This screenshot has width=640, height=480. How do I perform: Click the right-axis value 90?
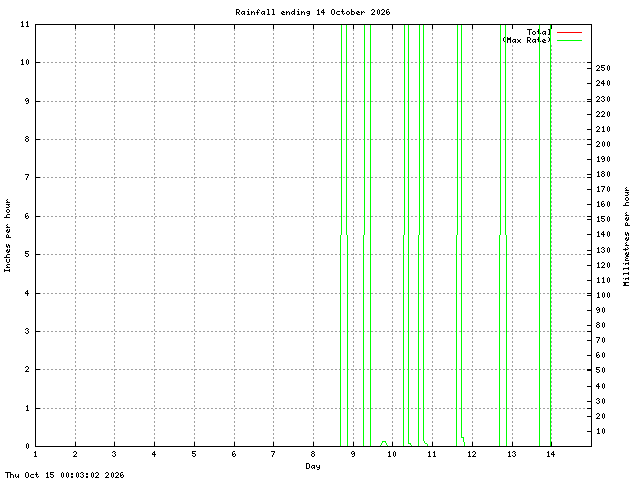(600, 310)
